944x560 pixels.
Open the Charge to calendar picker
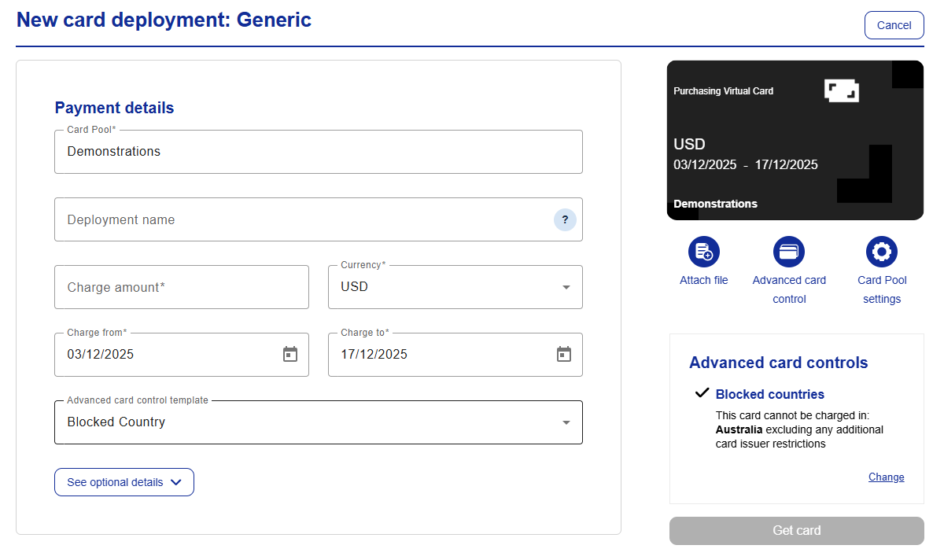pyautogui.click(x=564, y=355)
